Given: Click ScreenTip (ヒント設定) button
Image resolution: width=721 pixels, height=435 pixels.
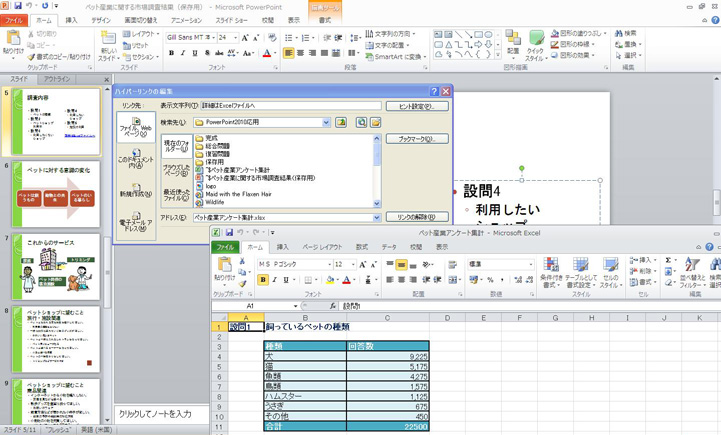Looking at the screenshot, I should pos(417,106).
